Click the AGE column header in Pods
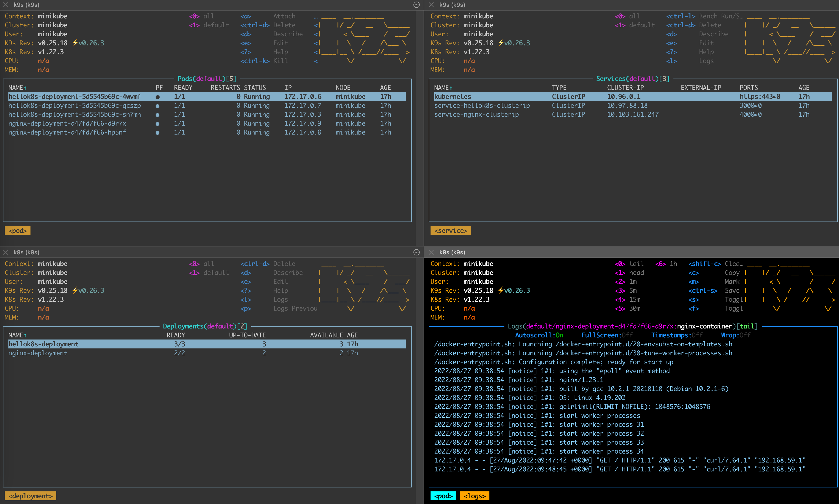This screenshot has height=504, width=839. pyautogui.click(x=385, y=88)
